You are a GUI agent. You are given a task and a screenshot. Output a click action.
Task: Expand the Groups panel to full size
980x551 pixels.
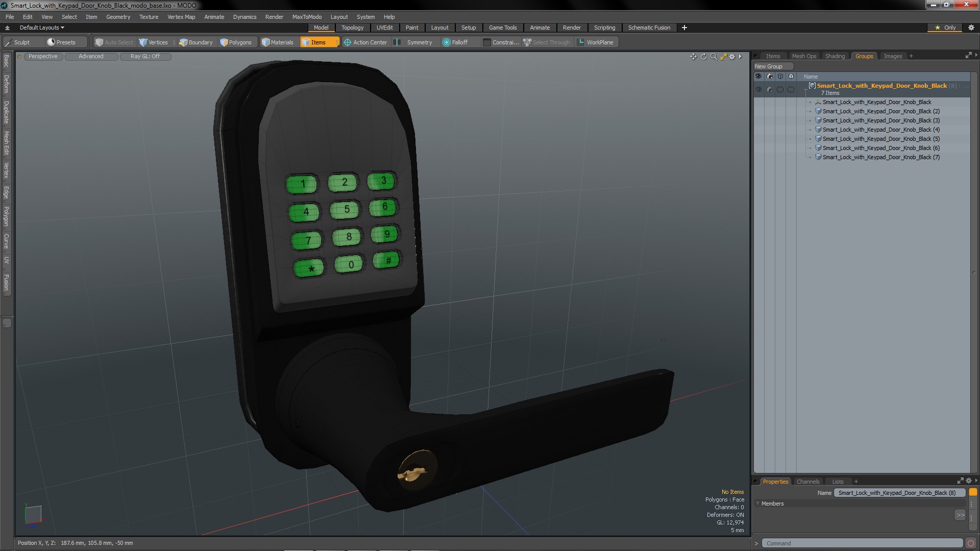[968, 56]
